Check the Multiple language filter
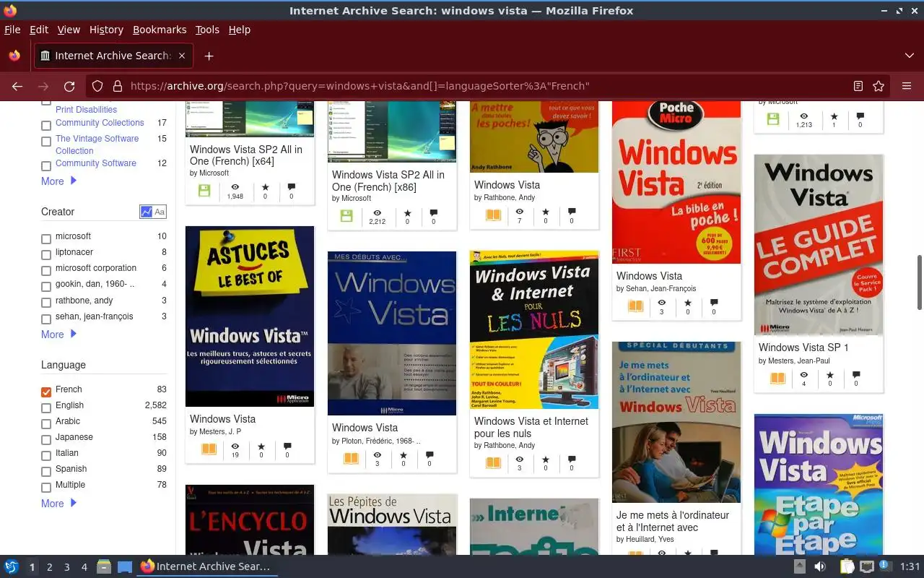 (46, 488)
